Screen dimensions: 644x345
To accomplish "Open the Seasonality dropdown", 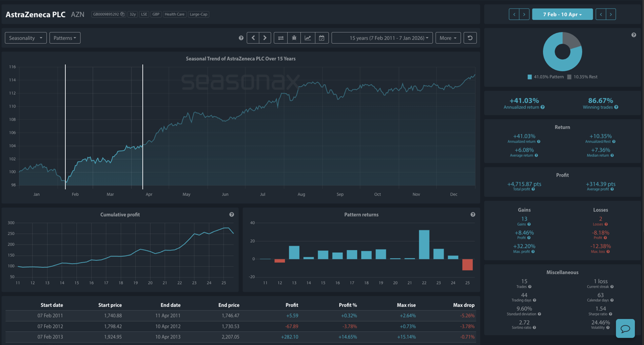I will pyautogui.click(x=26, y=38).
